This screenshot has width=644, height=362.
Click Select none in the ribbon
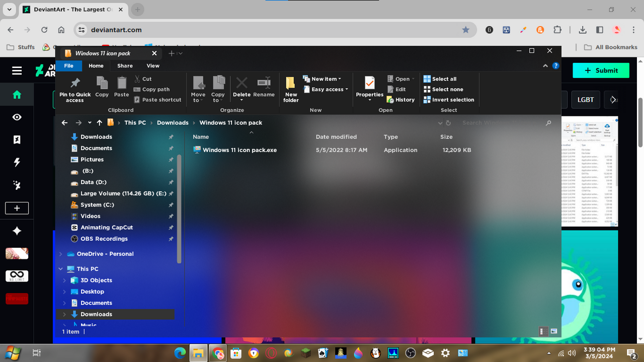tap(443, 90)
